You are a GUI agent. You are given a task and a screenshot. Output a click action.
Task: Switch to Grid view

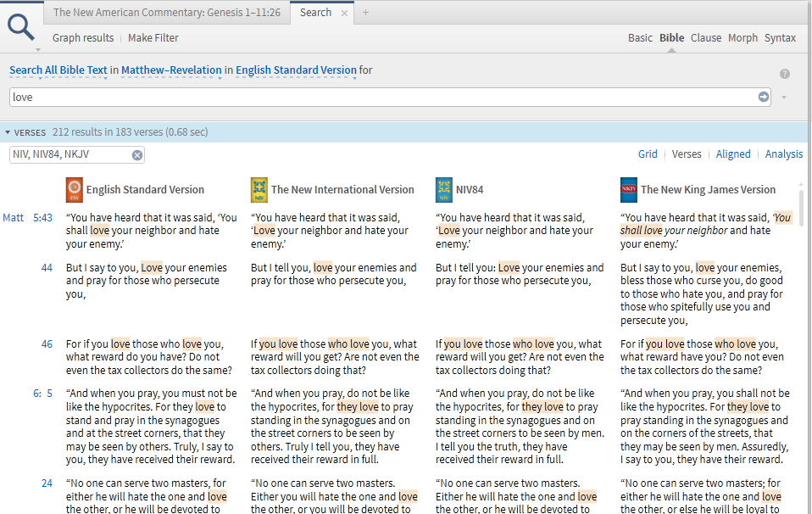[x=648, y=154]
